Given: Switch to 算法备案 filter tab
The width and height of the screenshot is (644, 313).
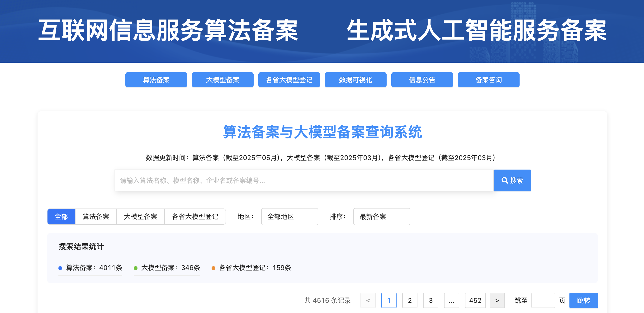Looking at the screenshot, I should (96, 217).
